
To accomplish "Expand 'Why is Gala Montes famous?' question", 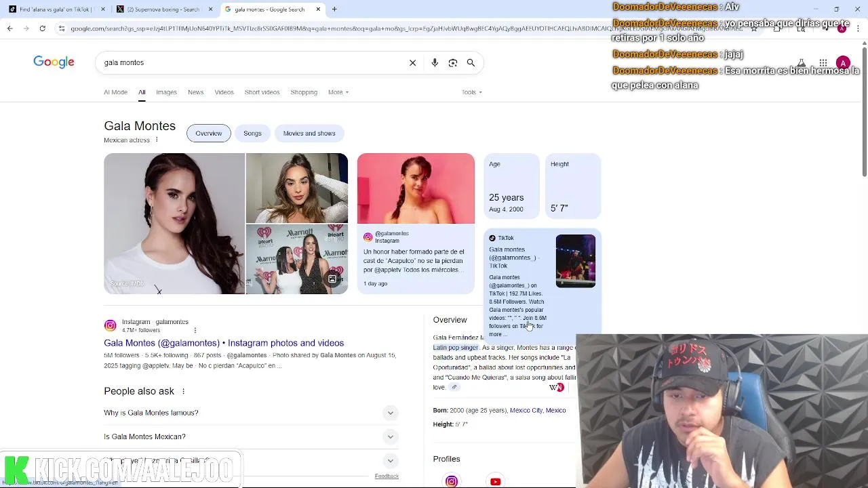I will [250, 413].
